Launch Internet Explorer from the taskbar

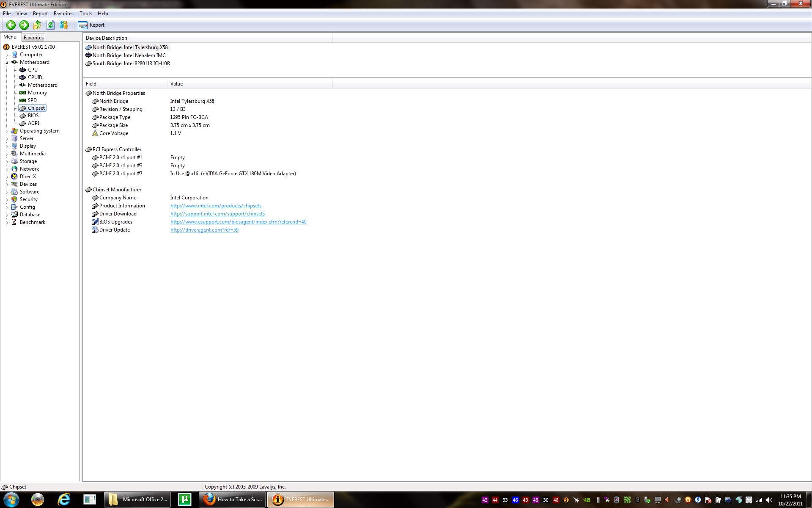64,500
